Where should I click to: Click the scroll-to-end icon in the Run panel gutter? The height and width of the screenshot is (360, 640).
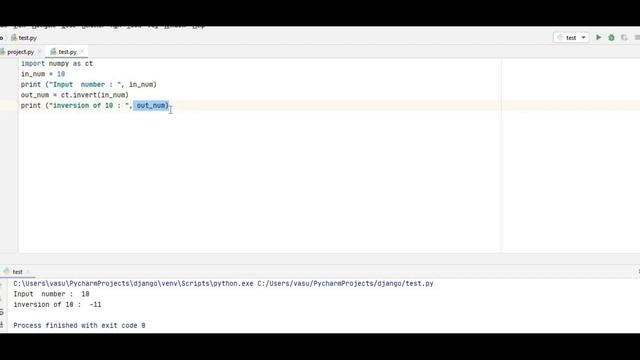click(2, 325)
